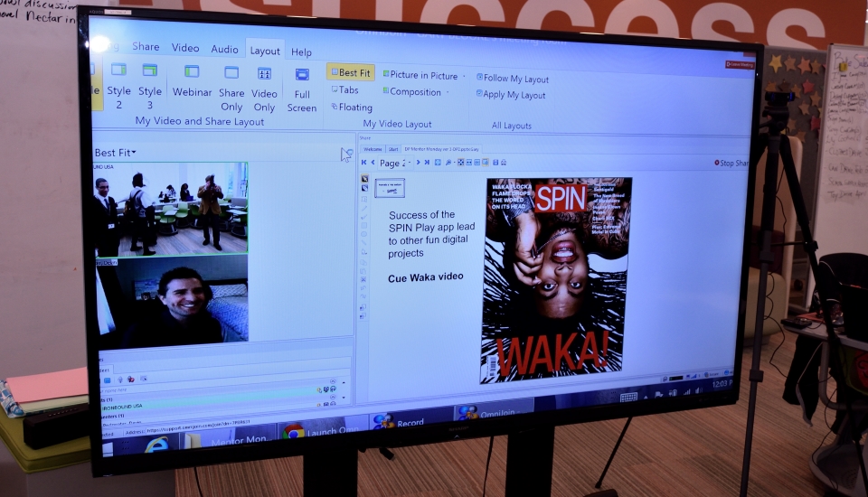Click Stop Share button
The height and width of the screenshot is (497, 868).
[x=731, y=164]
